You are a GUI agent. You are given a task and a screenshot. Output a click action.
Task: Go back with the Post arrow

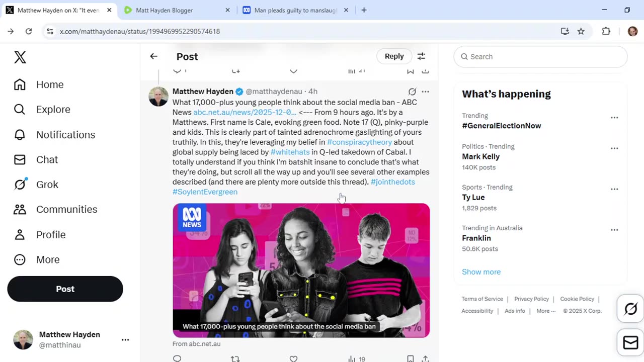(x=153, y=56)
